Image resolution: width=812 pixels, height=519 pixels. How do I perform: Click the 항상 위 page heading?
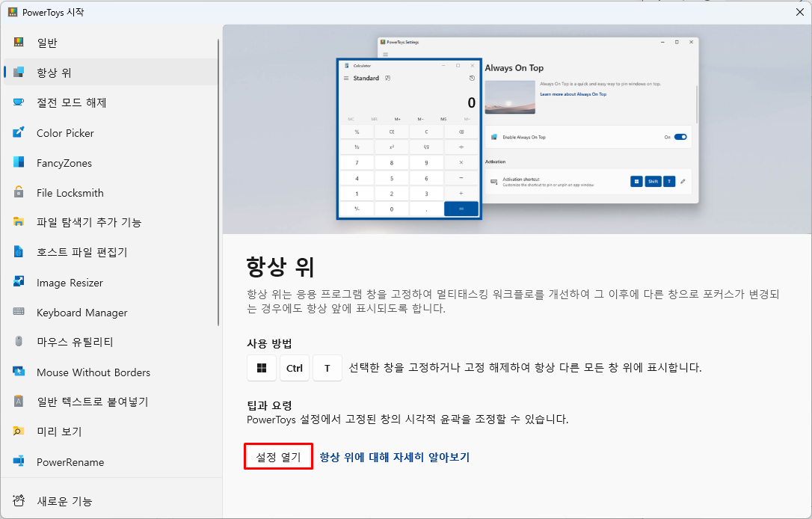pos(280,267)
